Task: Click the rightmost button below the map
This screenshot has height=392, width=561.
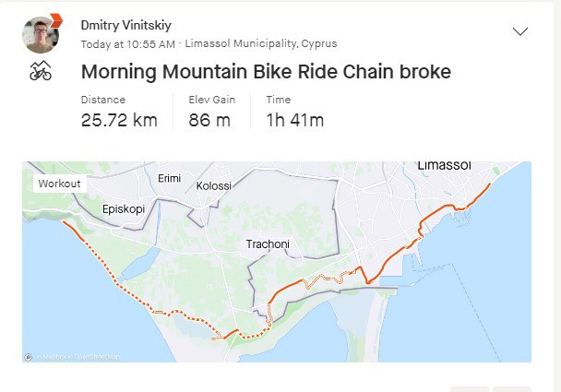Action: (x=512, y=387)
